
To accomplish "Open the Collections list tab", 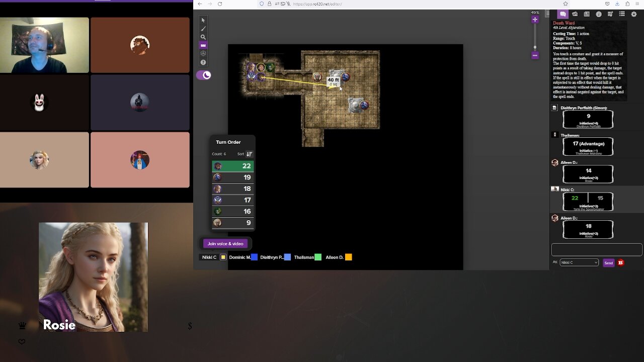I will (x=622, y=14).
